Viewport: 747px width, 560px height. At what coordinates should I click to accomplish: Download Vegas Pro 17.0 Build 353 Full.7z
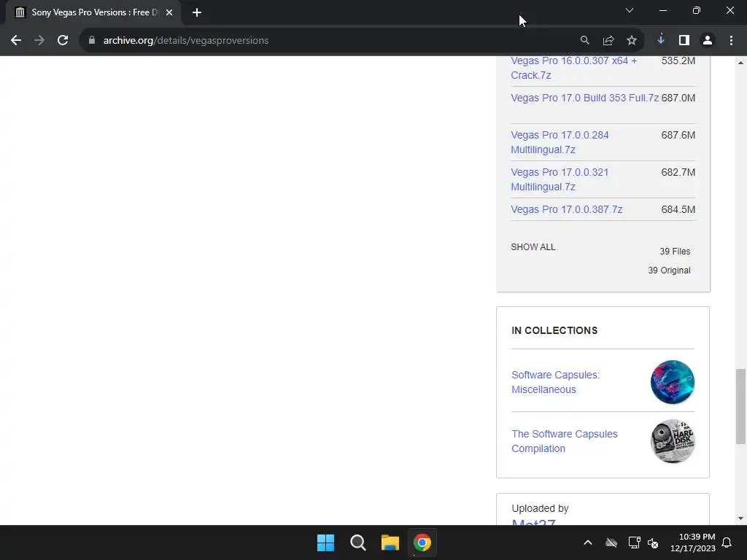(584, 98)
